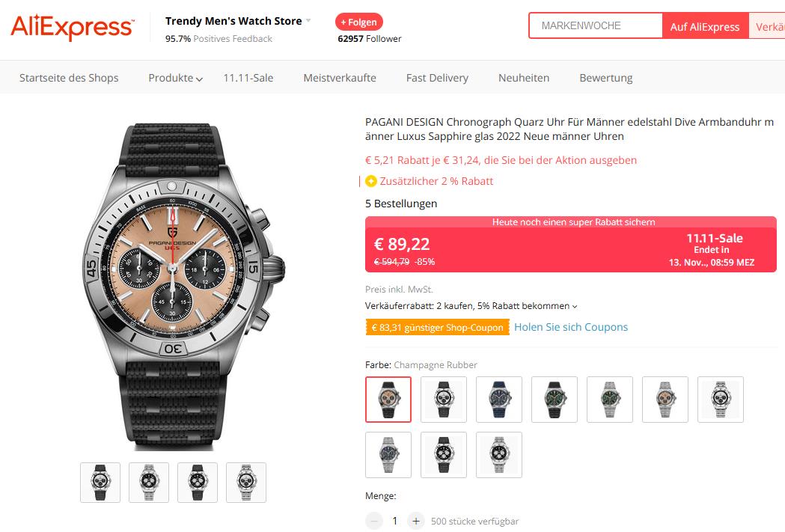Go to the Meistverkaufte tab
The width and height of the screenshot is (785, 532).
[x=340, y=78]
